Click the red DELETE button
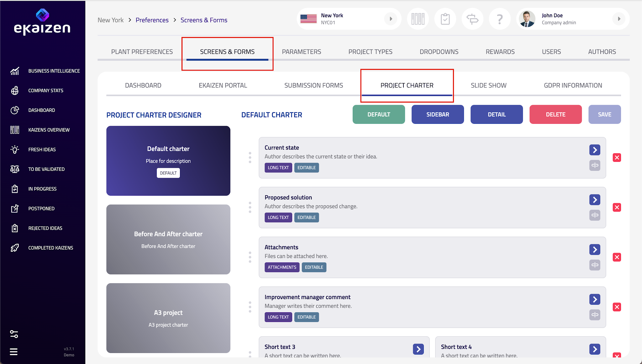Image resolution: width=642 pixels, height=364 pixels. (x=555, y=114)
